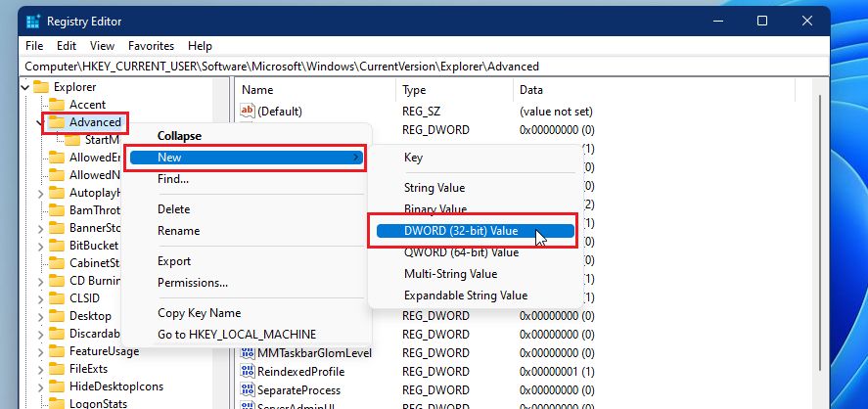The image size is (868, 409).
Task: Click the MMTaskbarGlomLevel DWORD icon
Action: [x=248, y=353]
